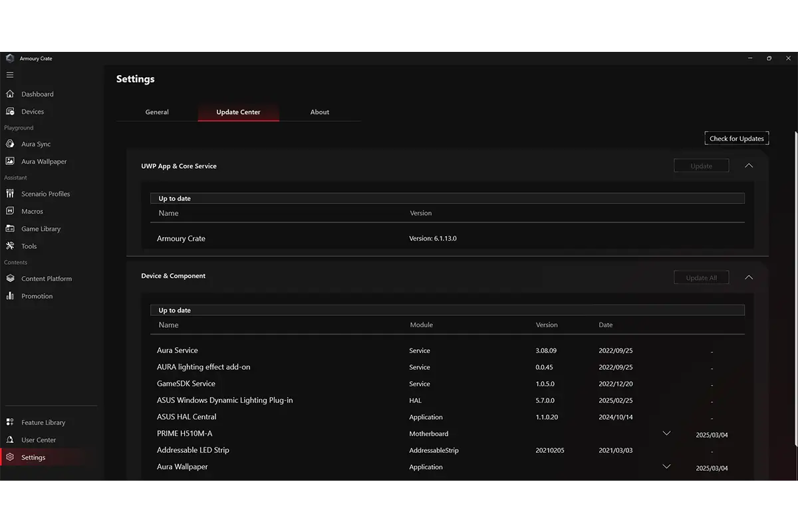Click the Update button for UWP App
Screen dimensions: 798x532
pyautogui.click(x=701, y=166)
